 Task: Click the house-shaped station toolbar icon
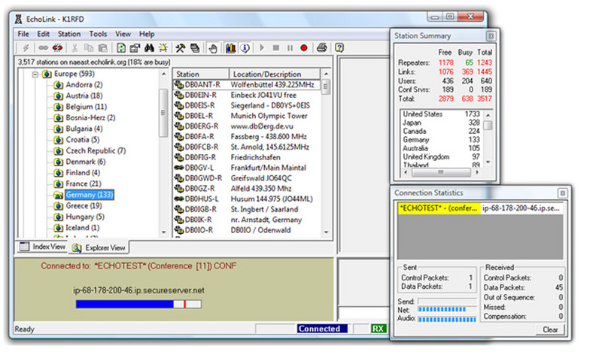click(x=135, y=48)
